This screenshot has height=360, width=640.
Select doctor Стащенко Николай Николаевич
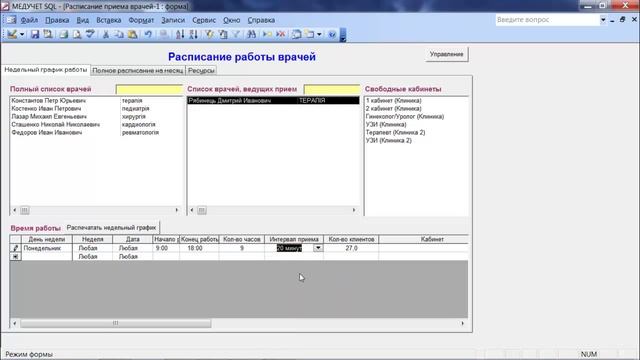click(x=96, y=124)
